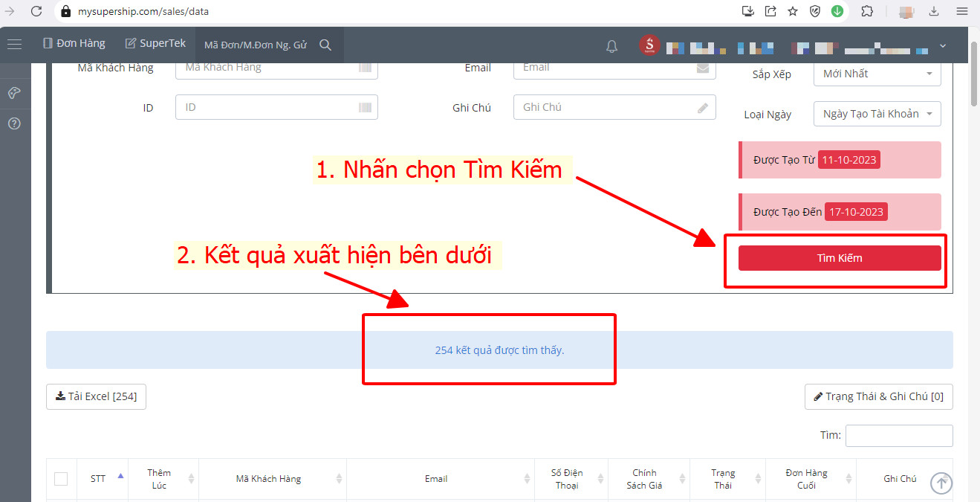Image resolution: width=980 pixels, height=502 pixels.
Task: Click the red SuperShip account avatar
Action: click(649, 45)
